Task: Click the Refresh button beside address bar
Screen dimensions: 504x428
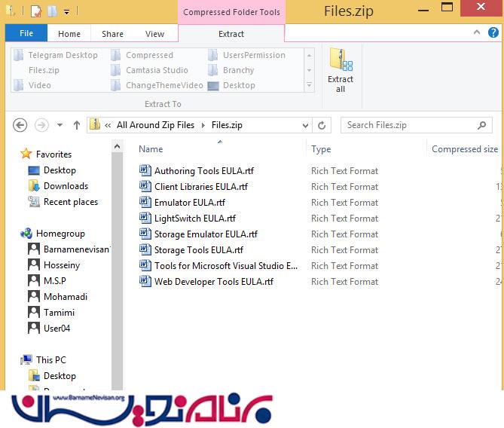Action: 322,125
